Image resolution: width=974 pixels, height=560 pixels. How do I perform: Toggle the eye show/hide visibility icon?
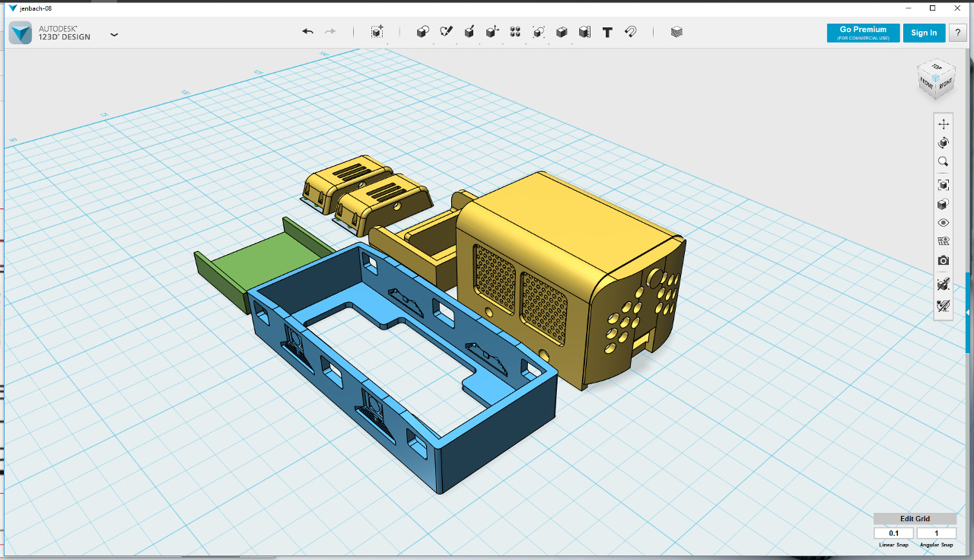[x=944, y=223]
